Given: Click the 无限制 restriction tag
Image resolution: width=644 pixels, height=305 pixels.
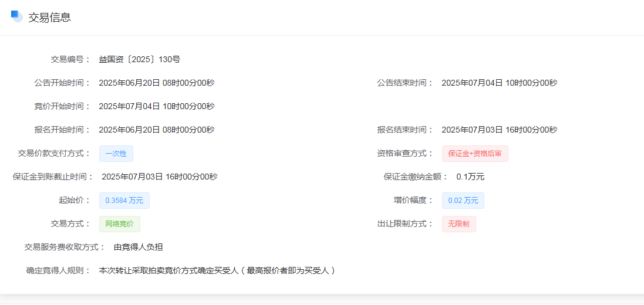Looking at the screenshot, I should tap(458, 224).
